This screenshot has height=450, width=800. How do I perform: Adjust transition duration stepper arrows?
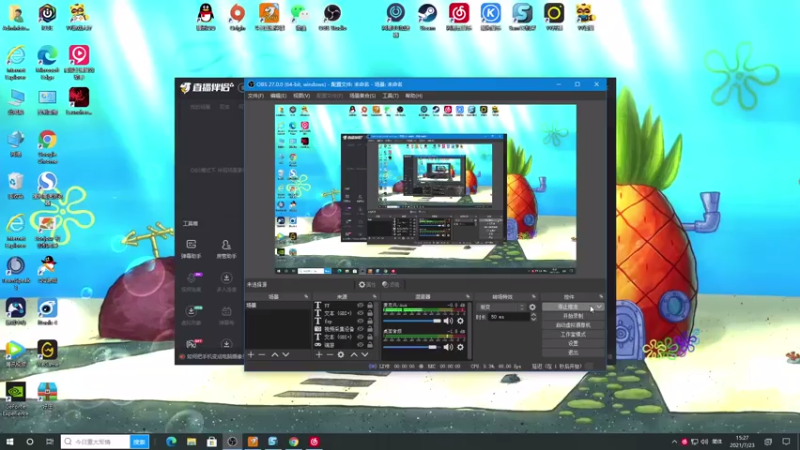[x=533, y=317]
